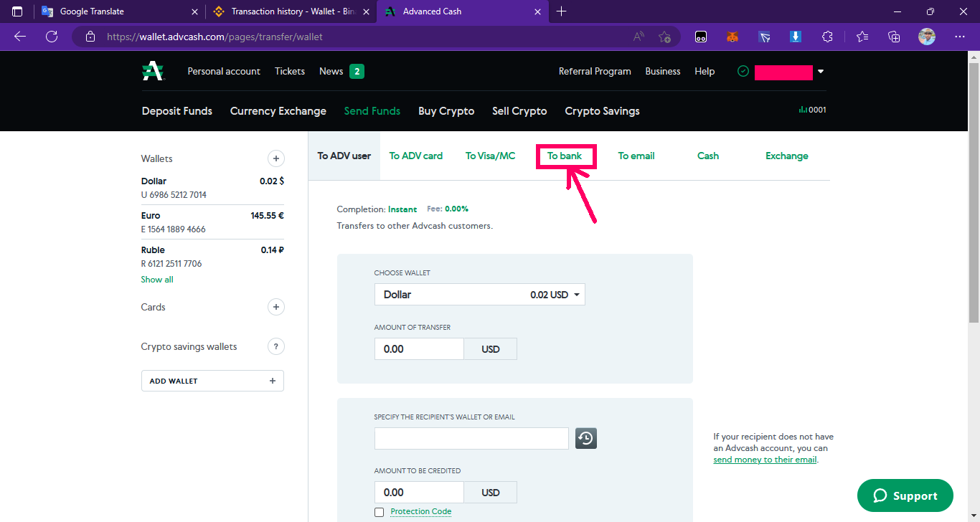This screenshot has height=522, width=980.
Task: Click the browser profile avatar
Action: pos(927,37)
